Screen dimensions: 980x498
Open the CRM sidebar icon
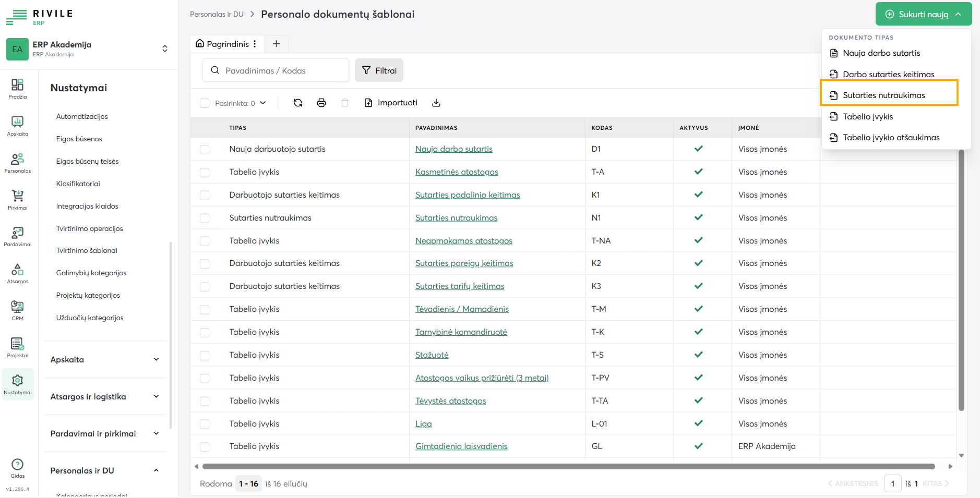pyautogui.click(x=18, y=310)
